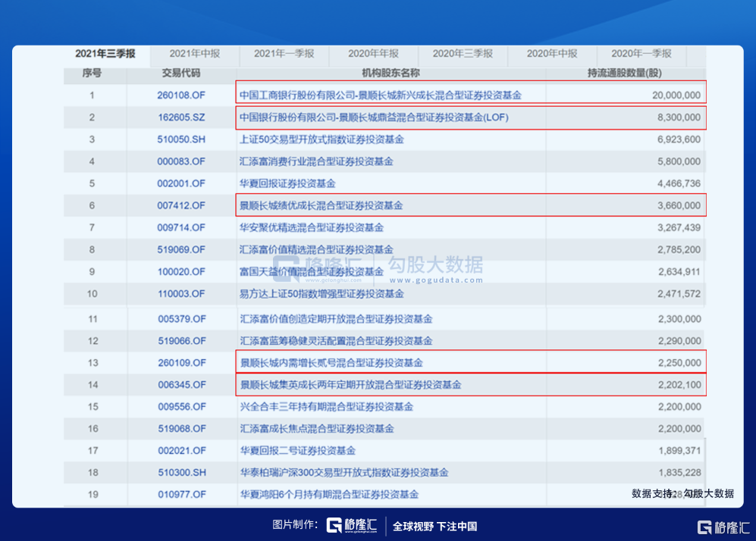Open fund code 519068.OF
The height and width of the screenshot is (541, 756).
(x=182, y=429)
